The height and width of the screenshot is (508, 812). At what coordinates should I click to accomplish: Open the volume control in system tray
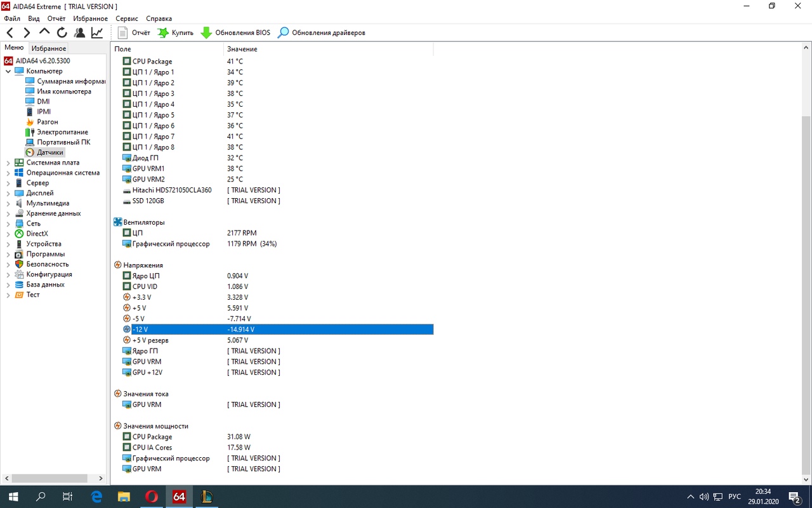click(704, 497)
